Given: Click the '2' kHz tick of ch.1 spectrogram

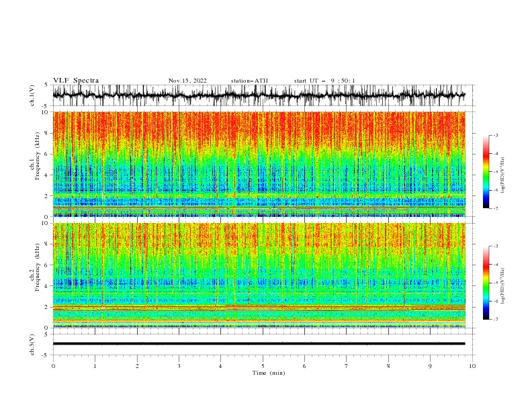Looking at the screenshot, I should [x=47, y=196].
